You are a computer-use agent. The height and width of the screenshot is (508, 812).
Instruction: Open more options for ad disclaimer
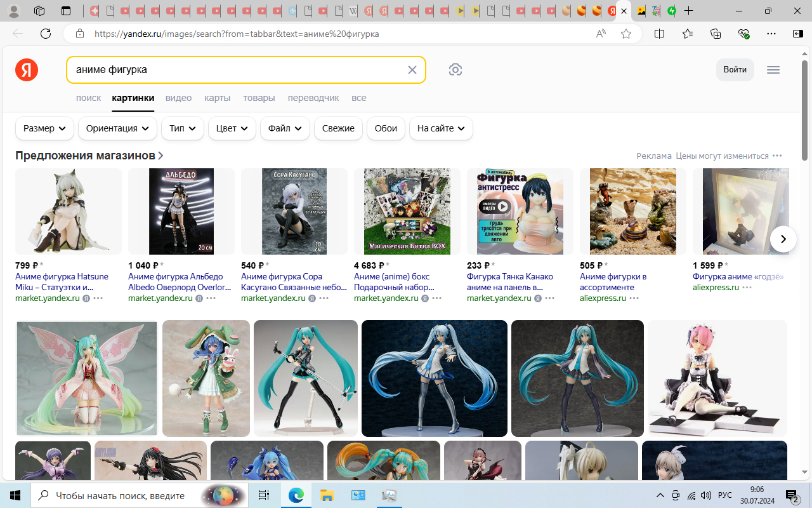[x=777, y=156]
